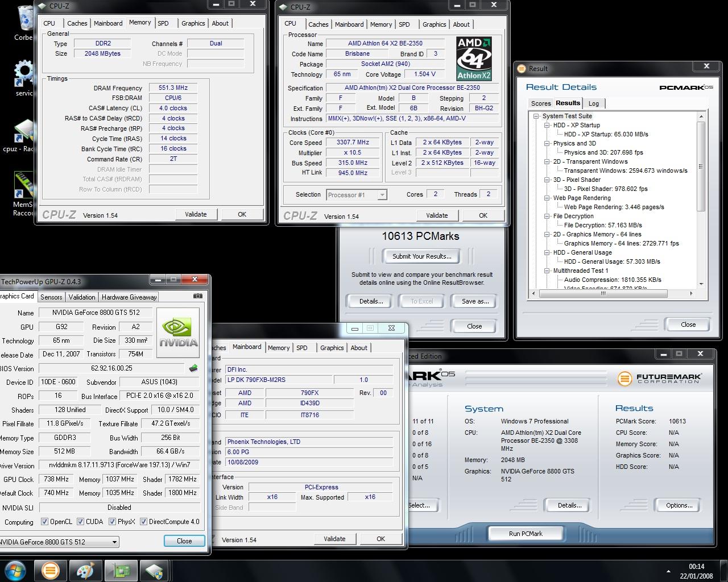Viewport: 728px width, 582px height.
Task: Show hidden tray icons arrow
Action: [x=668, y=571]
